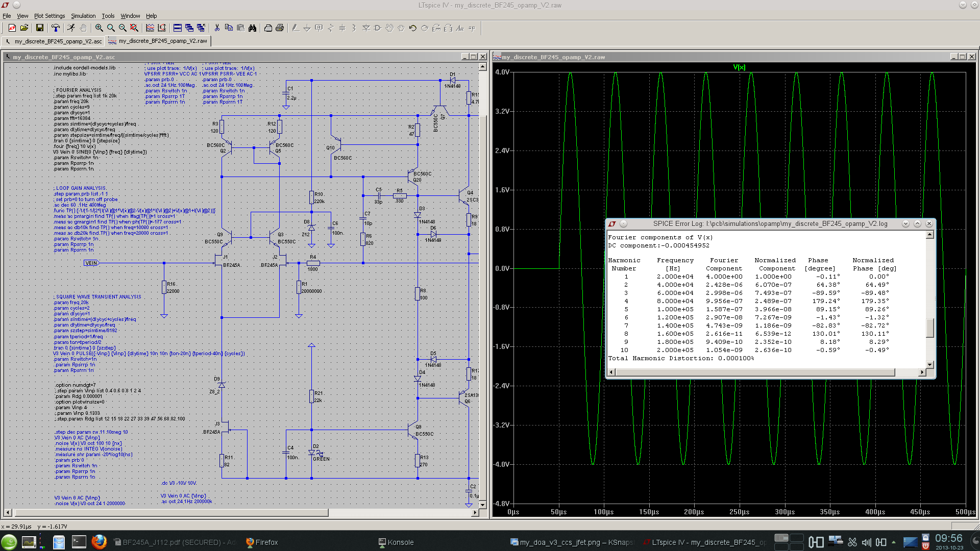Click the Open file folder icon
Screen dimensions: 980x551
[x=24, y=28]
